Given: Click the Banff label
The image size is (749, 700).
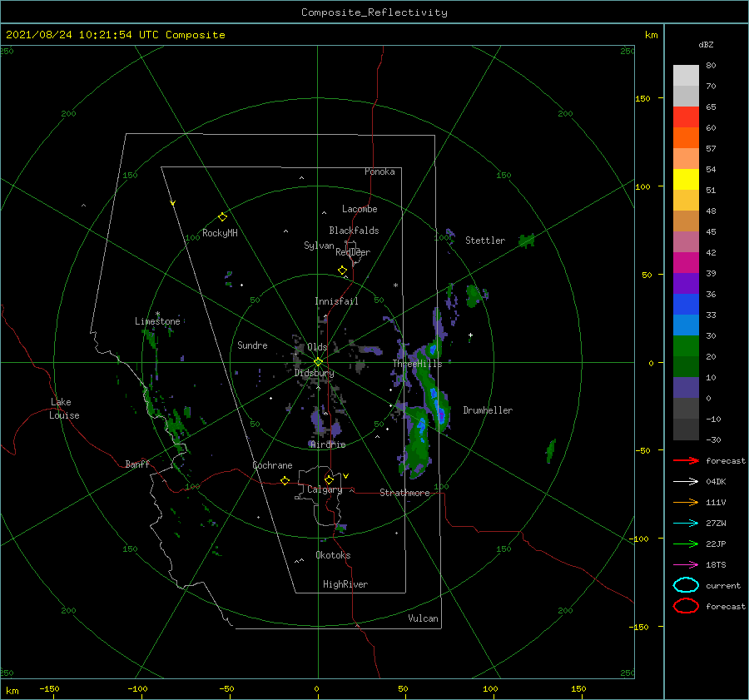Looking at the screenshot, I should coord(137,464).
